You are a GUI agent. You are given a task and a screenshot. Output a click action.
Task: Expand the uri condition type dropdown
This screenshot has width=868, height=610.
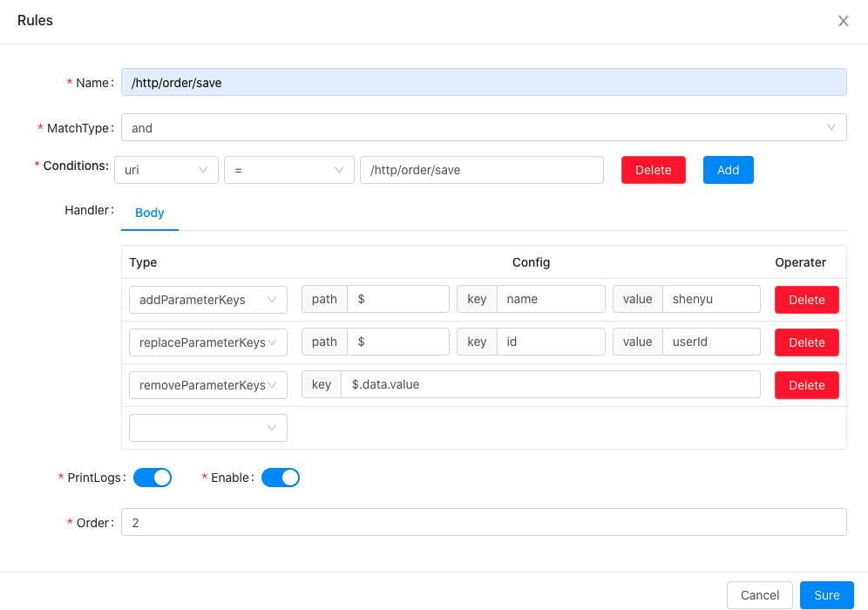[x=166, y=170]
